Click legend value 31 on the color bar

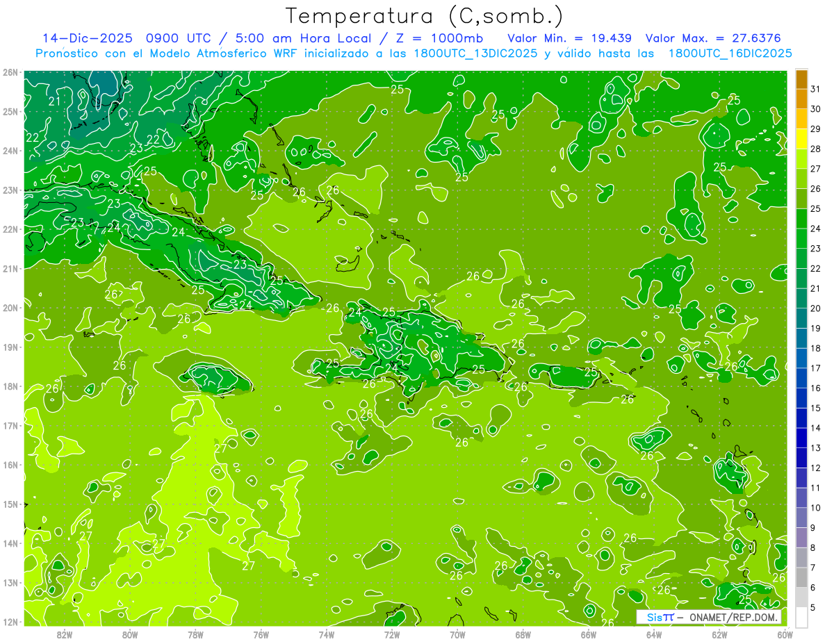(x=815, y=89)
